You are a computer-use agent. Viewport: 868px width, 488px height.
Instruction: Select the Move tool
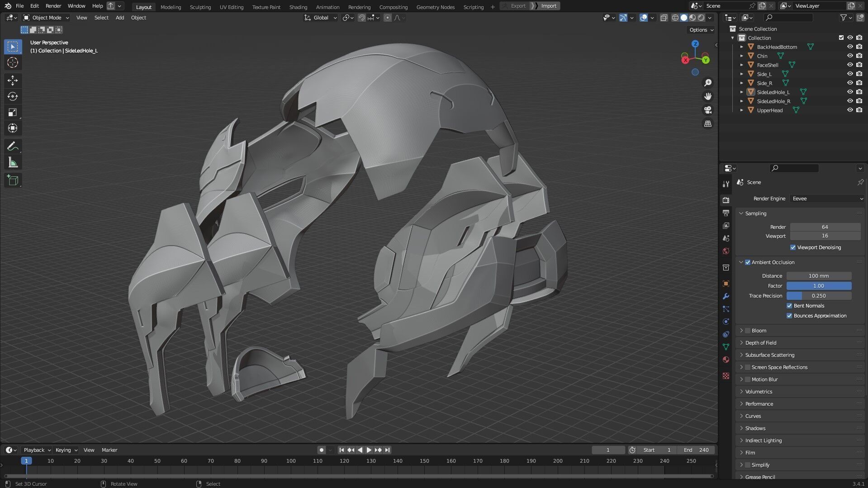13,81
